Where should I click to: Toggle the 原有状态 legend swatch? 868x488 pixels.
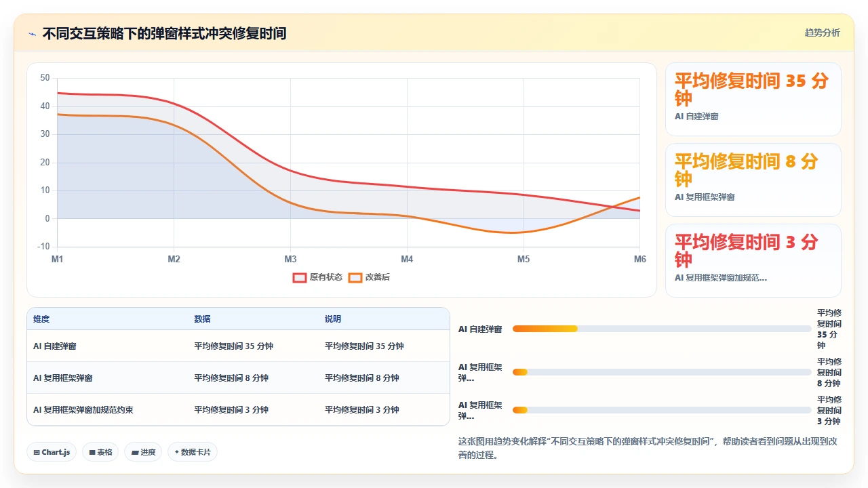(x=300, y=277)
